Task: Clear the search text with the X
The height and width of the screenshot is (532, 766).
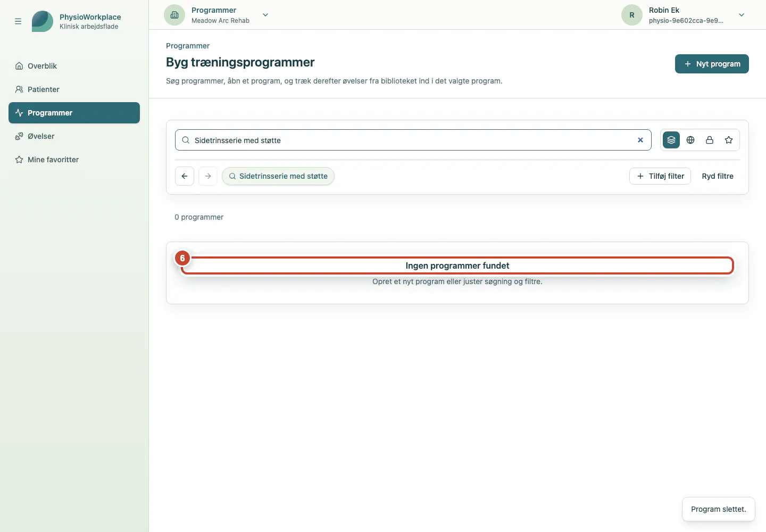Action: click(x=640, y=140)
